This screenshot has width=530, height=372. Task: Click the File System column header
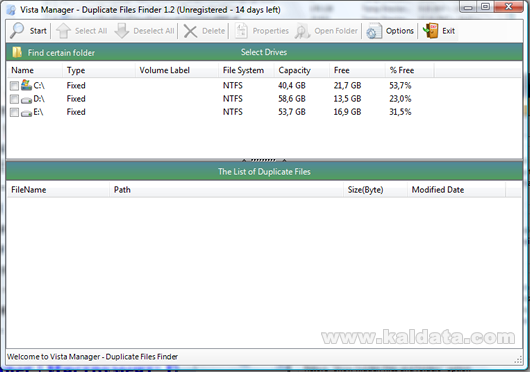tap(246, 70)
